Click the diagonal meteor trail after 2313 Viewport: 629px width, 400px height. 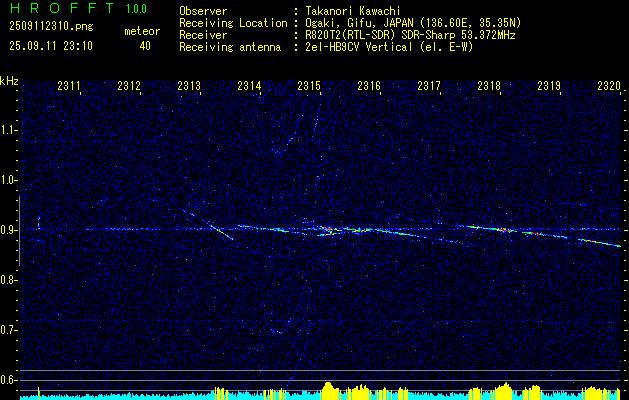219,230
